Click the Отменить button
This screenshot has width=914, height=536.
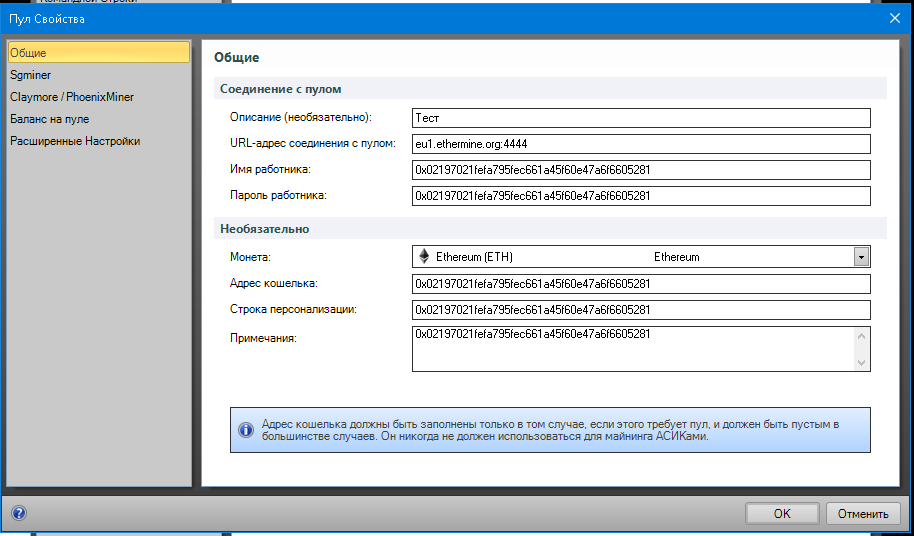(863, 513)
